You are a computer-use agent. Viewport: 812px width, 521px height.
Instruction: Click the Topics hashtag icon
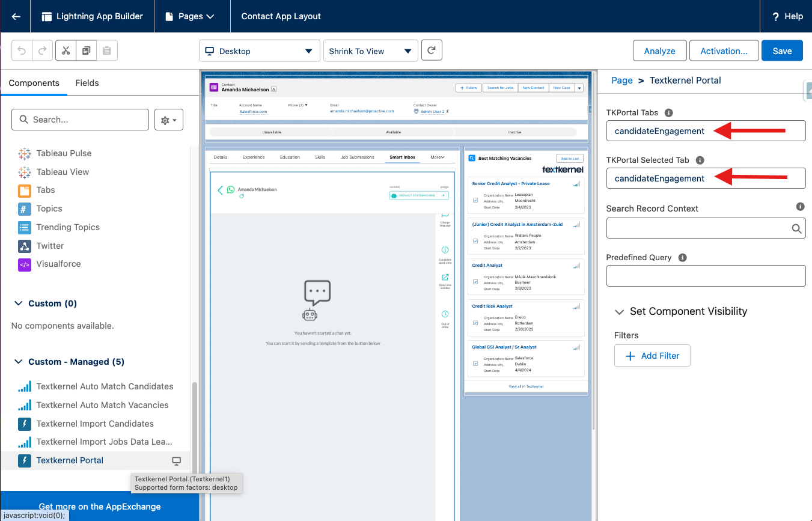coord(25,209)
